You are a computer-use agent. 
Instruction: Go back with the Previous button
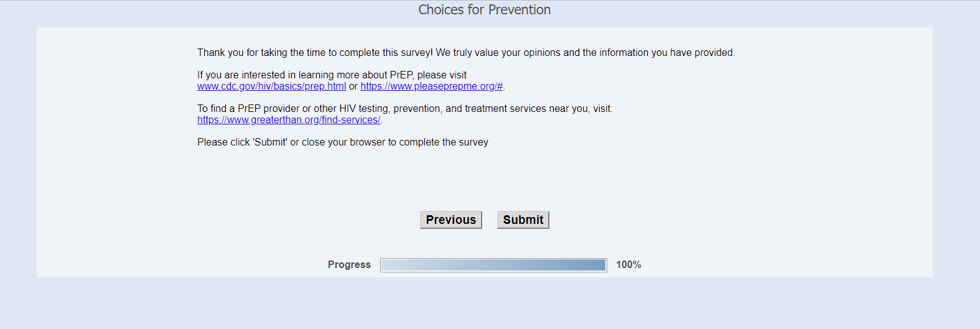click(450, 220)
